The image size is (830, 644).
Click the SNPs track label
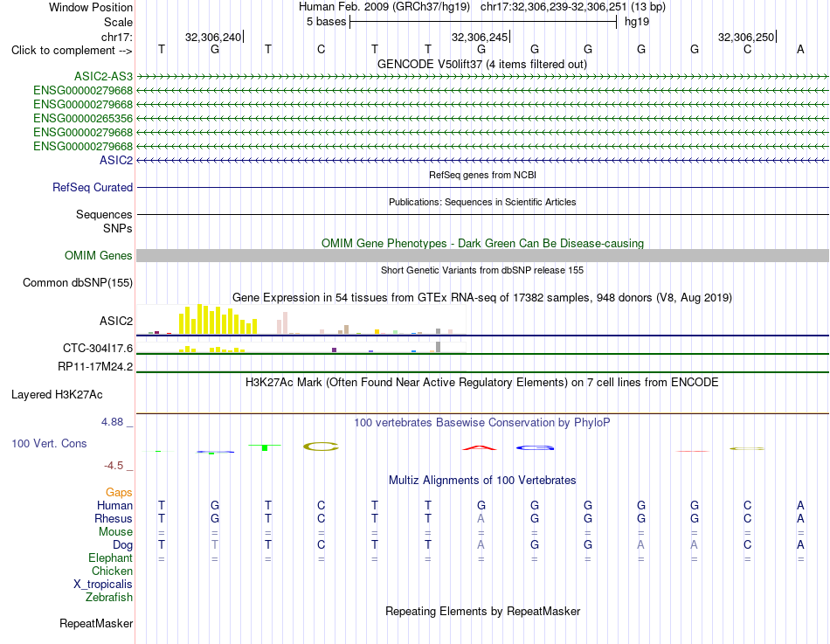tap(118, 228)
